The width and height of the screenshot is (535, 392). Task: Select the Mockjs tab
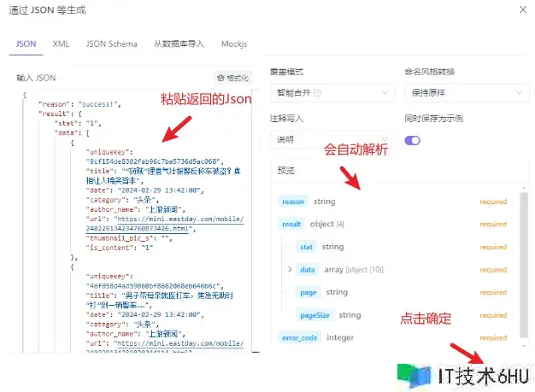point(235,43)
